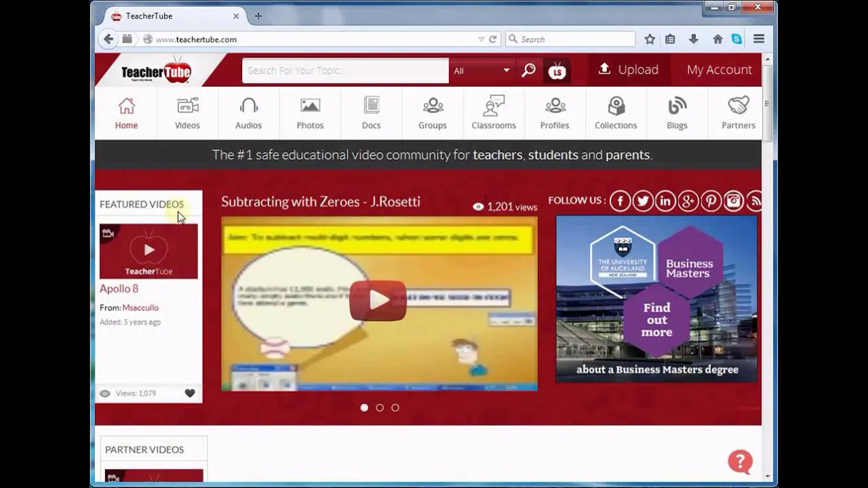This screenshot has height=488, width=868.
Task: Expand the All category search dropdown
Action: coord(482,70)
